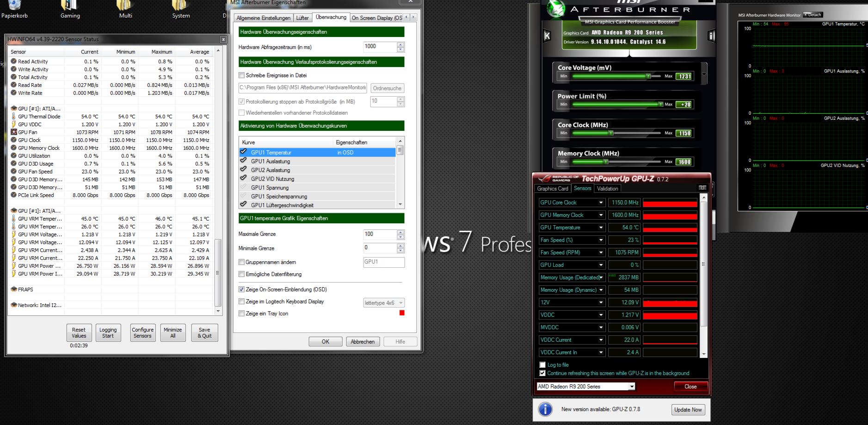Click the Power Limit (%) slider handle

pyautogui.click(x=660, y=105)
